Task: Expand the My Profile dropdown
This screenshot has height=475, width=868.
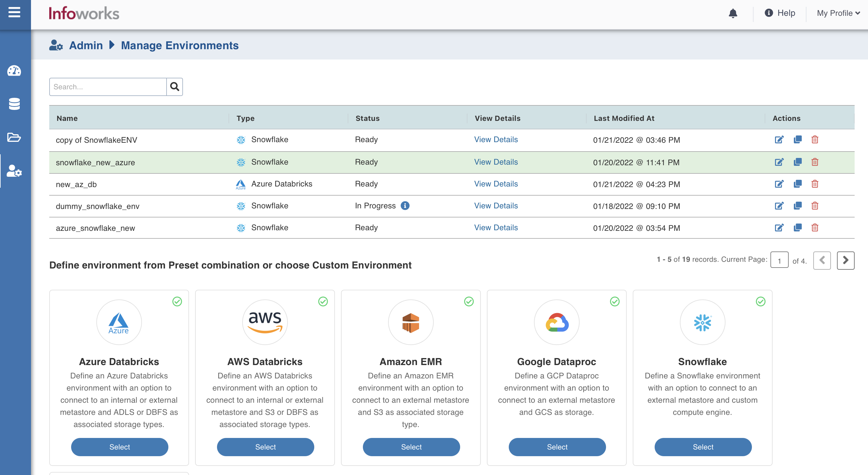Action: tap(838, 13)
